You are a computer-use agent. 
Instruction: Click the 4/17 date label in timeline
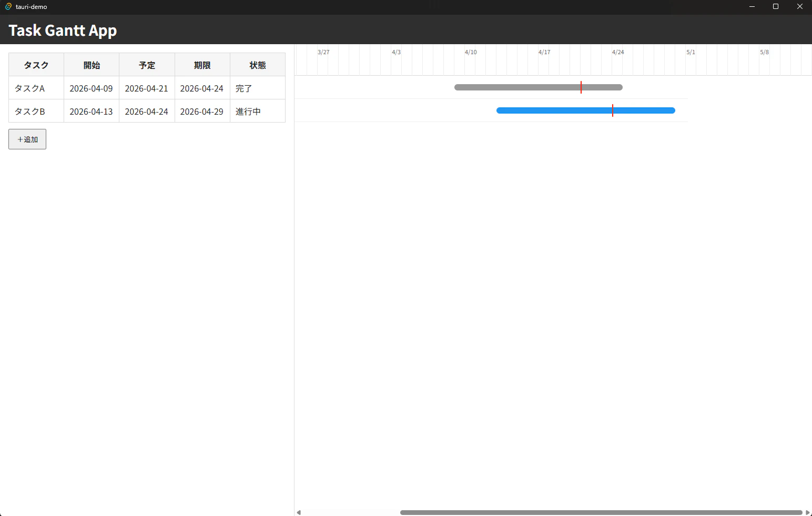point(544,52)
